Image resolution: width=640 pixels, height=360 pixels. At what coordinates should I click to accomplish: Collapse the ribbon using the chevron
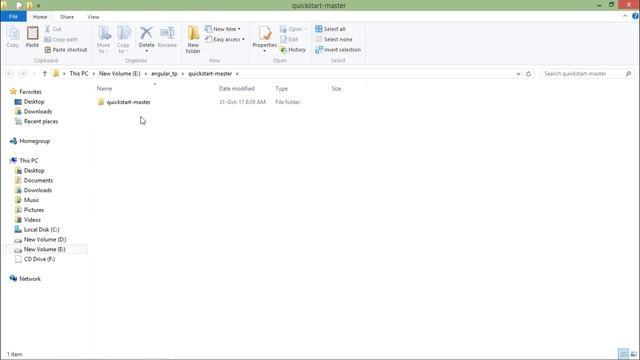coord(625,16)
